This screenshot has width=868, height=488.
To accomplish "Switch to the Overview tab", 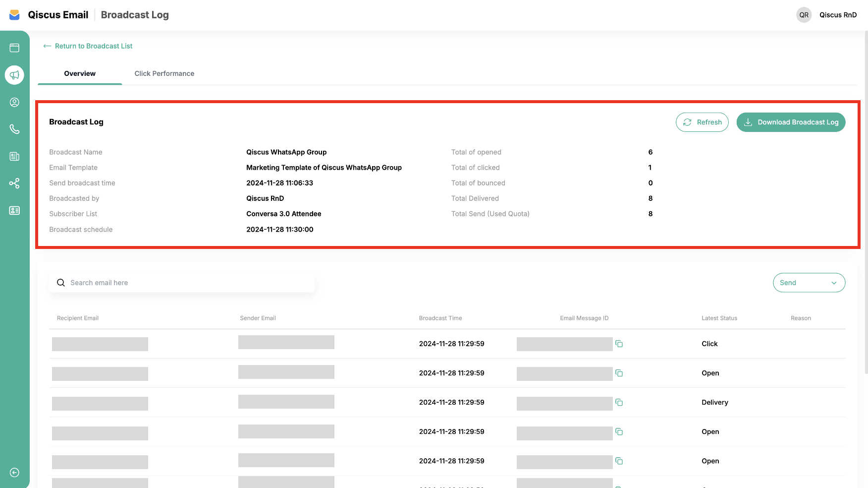I will point(80,73).
